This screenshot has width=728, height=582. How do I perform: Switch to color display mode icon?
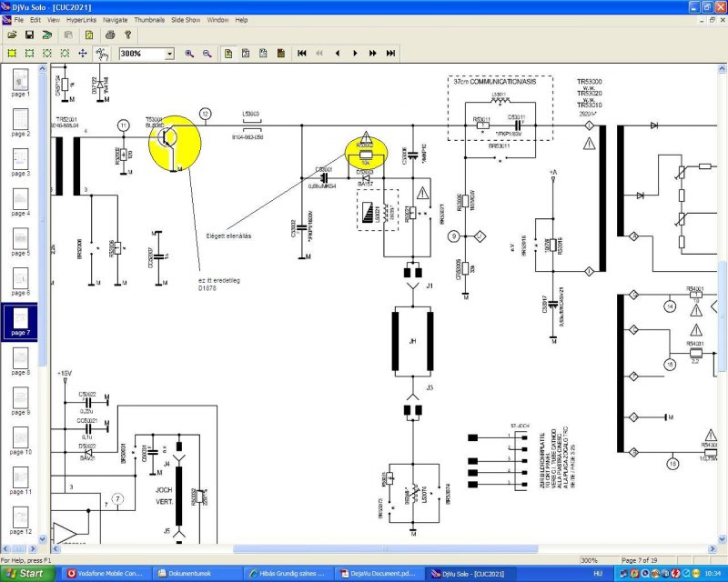click(228, 54)
